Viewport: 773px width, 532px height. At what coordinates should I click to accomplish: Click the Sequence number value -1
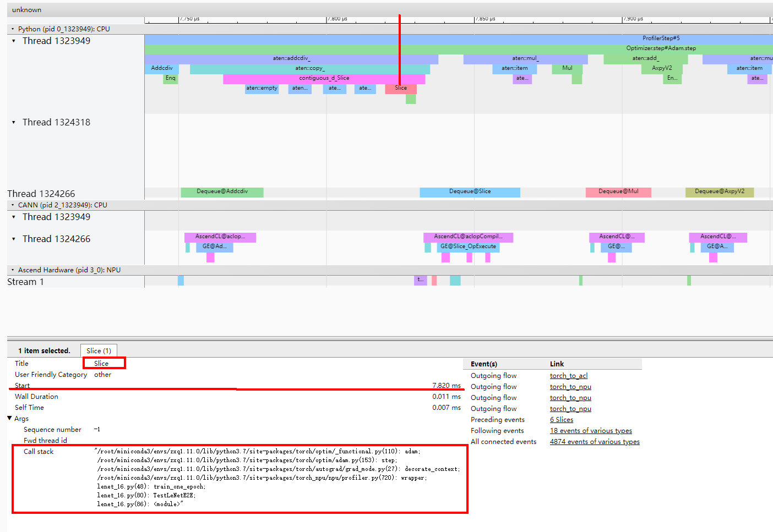click(x=97, y=430)
